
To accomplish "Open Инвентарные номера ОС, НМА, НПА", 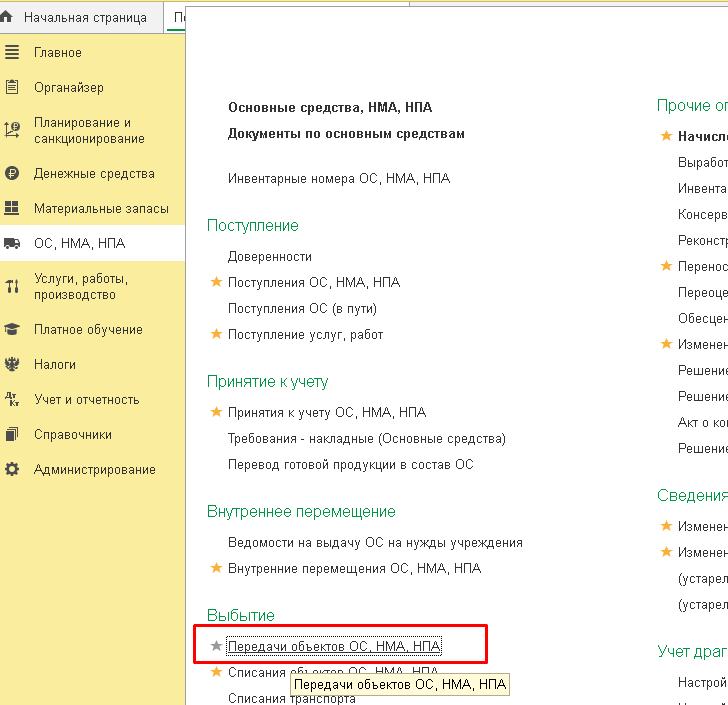I will 339,178.
